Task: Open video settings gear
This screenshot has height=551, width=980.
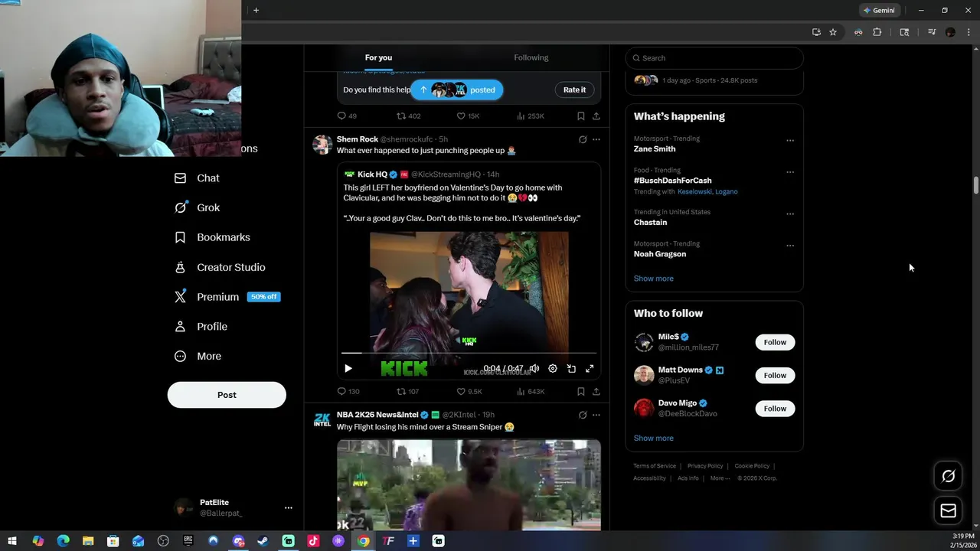Action: [x=553, y=368]
